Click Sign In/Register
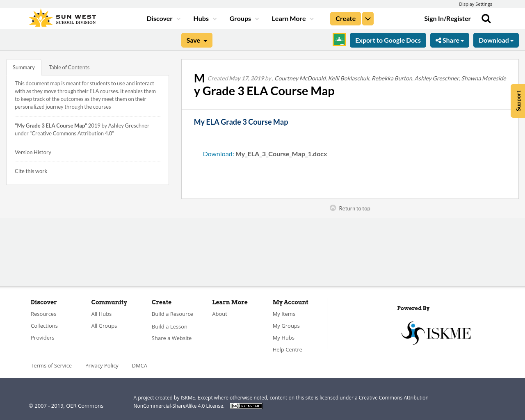 447,18
